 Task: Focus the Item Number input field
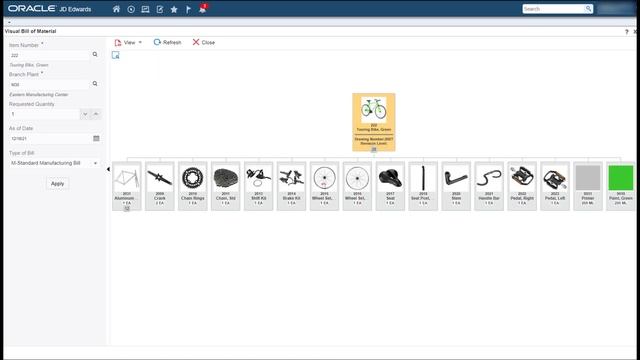[x=49, y=55]
